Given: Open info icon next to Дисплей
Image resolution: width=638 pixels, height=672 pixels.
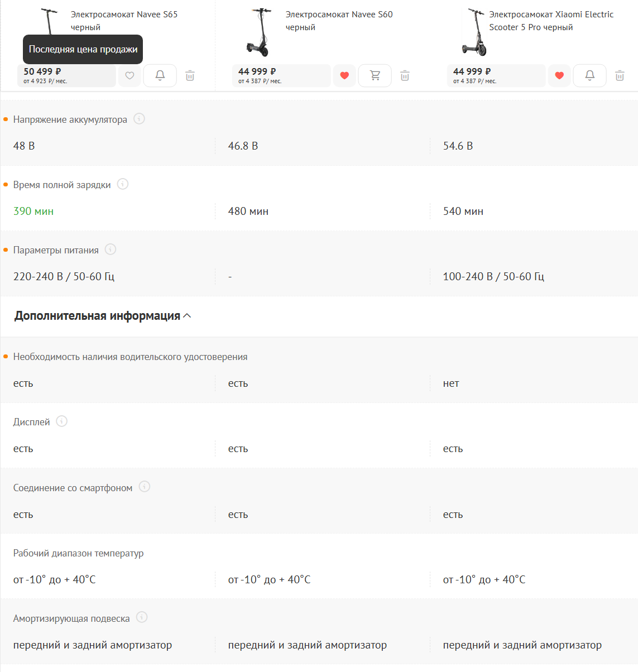Looking at the screenshot, I should pos(62,421).
